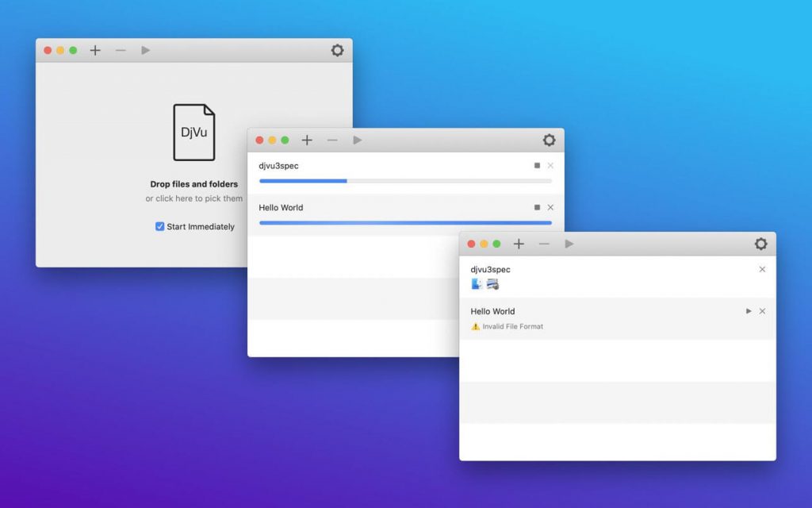812x508 pixels.
Task: Dismiss the failed Hello World item with its X
Action: (763, 311)
